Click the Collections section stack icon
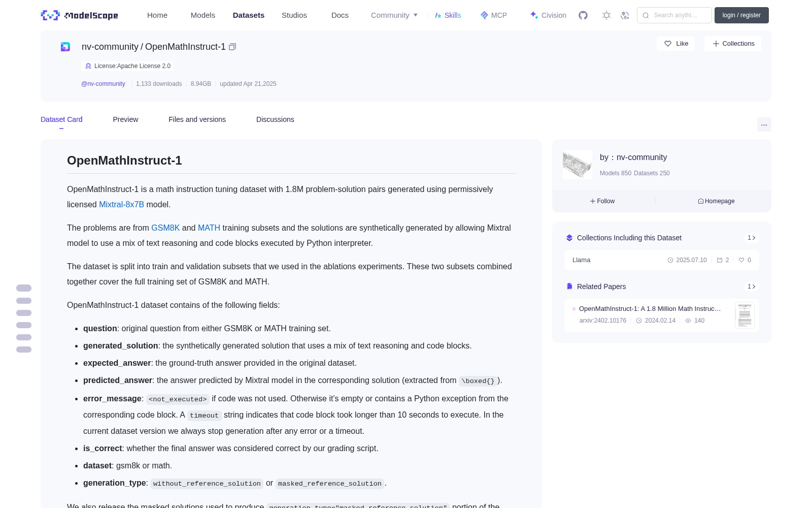The image size is (812, 508). (569, 238)
